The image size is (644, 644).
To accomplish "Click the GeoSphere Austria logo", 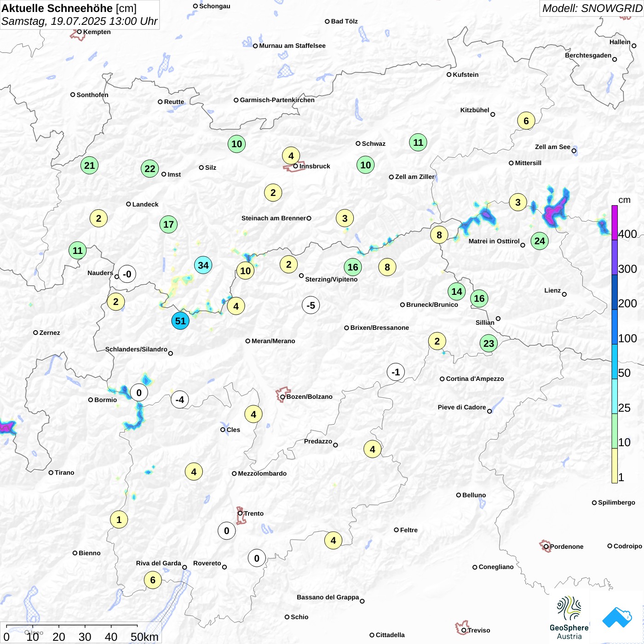I will (569, 618).
